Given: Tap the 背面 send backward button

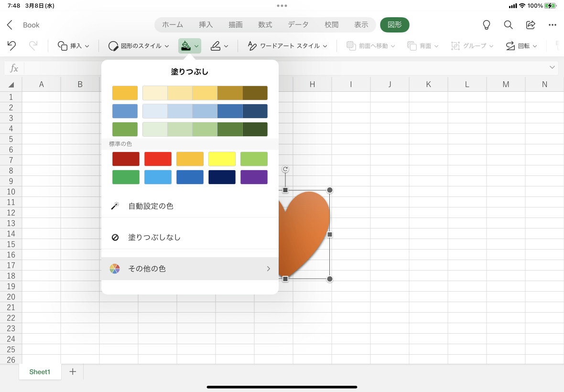Looking at the screenshot, I should click(423, 46).
